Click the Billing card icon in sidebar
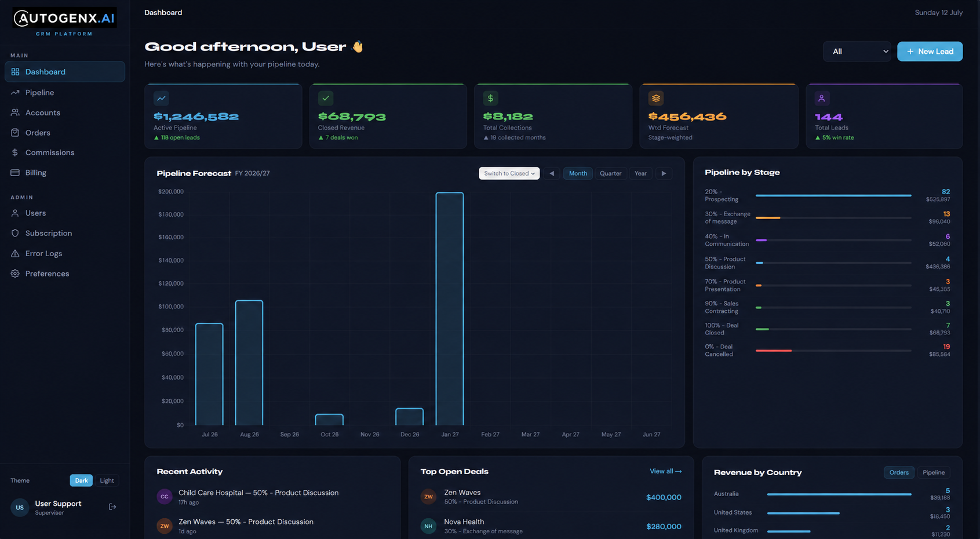 [15, 173]
